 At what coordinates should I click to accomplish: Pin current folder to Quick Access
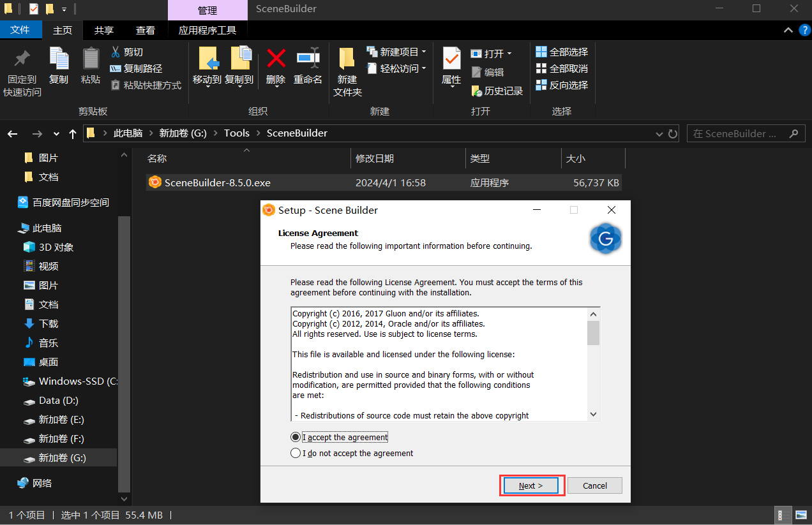[21, 70]
